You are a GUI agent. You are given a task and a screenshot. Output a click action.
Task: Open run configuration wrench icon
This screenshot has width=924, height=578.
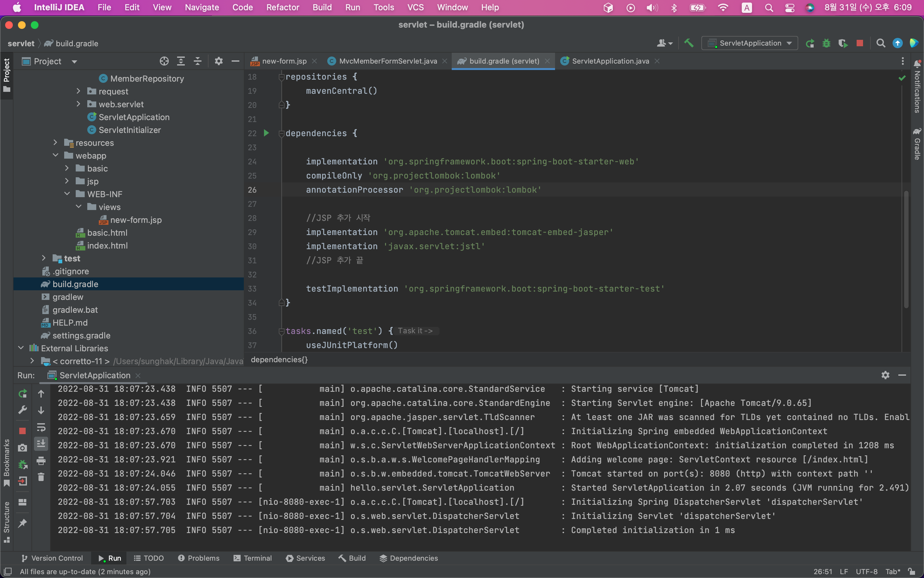click(x=22, y=410)
